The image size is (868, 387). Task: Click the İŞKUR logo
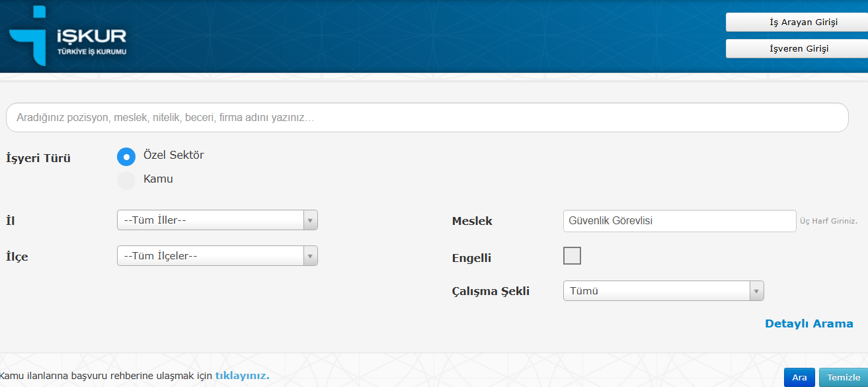pyautogui.click(x=67, y=37)
